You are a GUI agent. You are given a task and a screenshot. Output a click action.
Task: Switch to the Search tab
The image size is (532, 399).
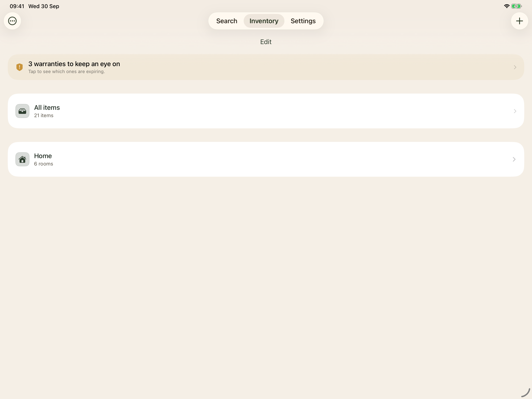click(227, 21)
